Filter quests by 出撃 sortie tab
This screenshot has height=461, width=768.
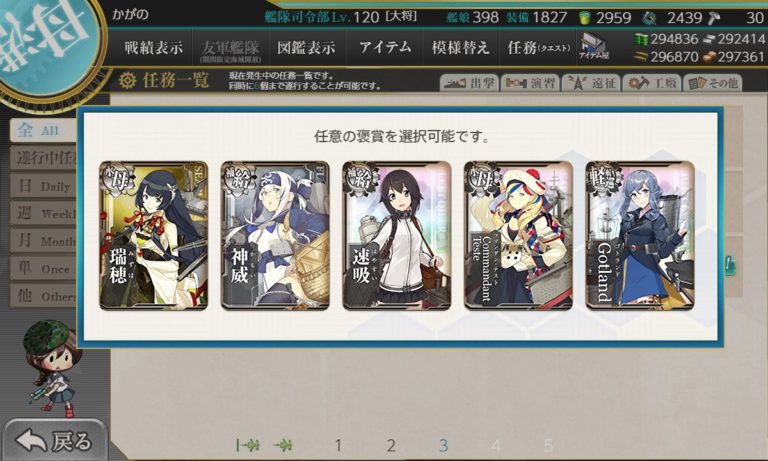coord(469,83)
